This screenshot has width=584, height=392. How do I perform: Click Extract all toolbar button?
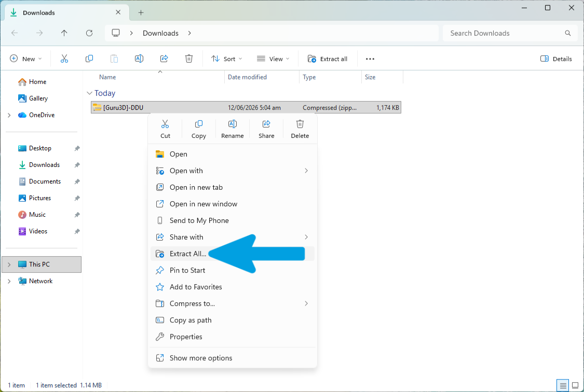pyautogui.click(x=328, y=59)
